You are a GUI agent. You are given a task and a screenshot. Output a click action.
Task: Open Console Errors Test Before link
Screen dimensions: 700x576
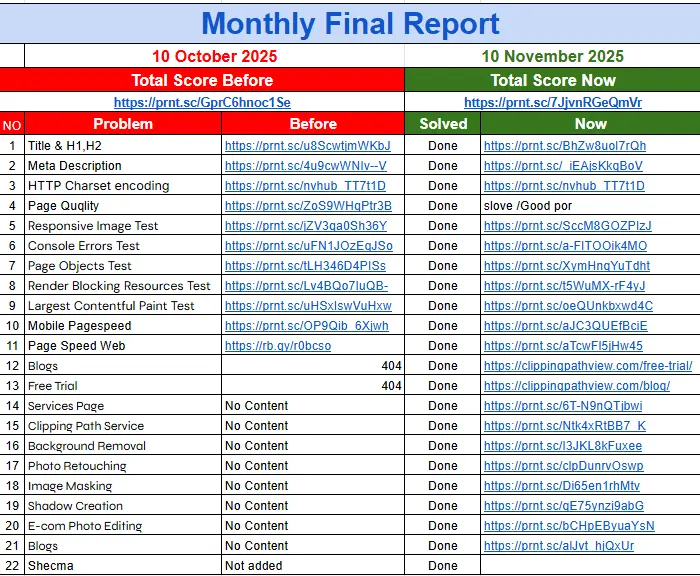pos(308,246)
